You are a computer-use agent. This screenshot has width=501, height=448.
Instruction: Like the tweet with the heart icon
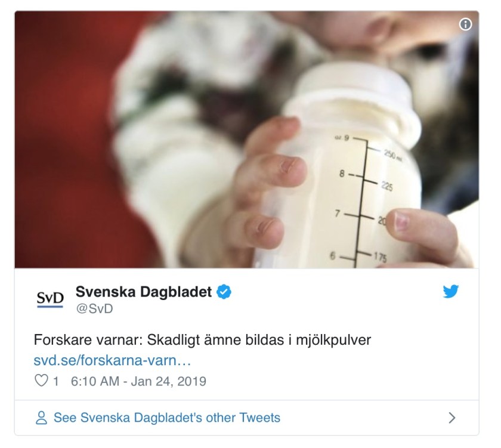41,380
